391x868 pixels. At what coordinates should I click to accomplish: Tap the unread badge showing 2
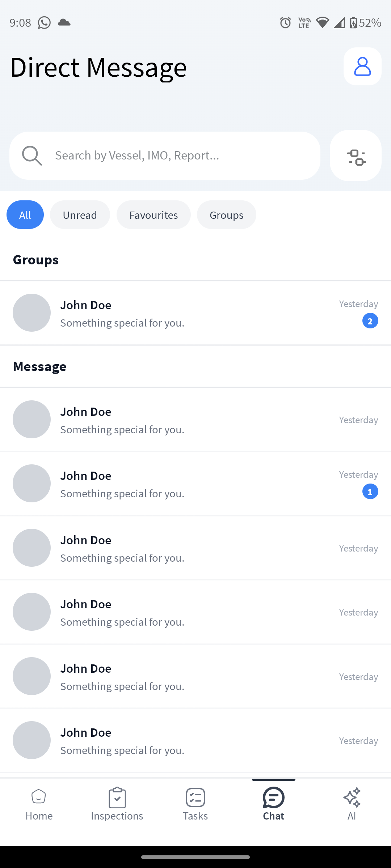pyautogui.click(x=370, y=321)
